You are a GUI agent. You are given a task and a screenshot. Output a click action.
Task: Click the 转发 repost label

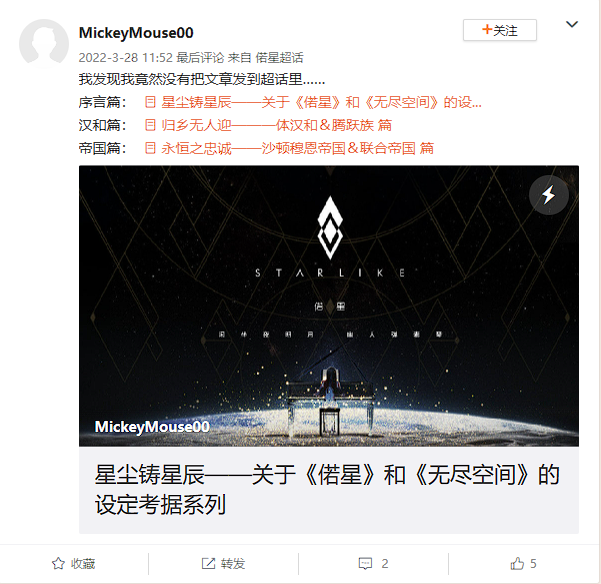(x=233, y=563)
